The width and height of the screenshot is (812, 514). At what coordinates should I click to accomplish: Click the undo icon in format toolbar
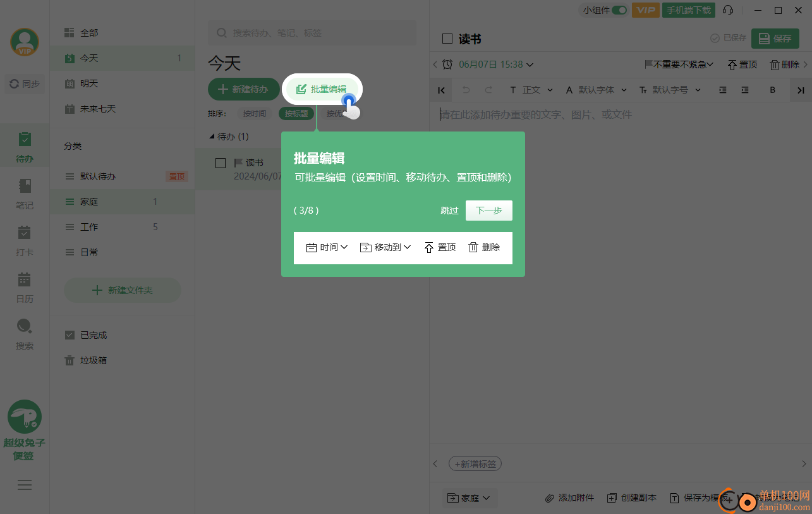pos(466,90)
